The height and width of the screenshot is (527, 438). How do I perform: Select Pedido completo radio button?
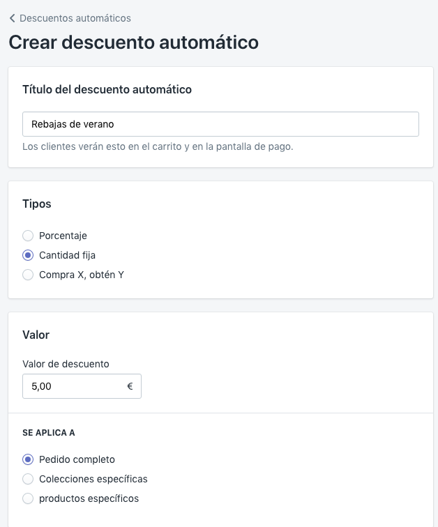tap(28, 459)
